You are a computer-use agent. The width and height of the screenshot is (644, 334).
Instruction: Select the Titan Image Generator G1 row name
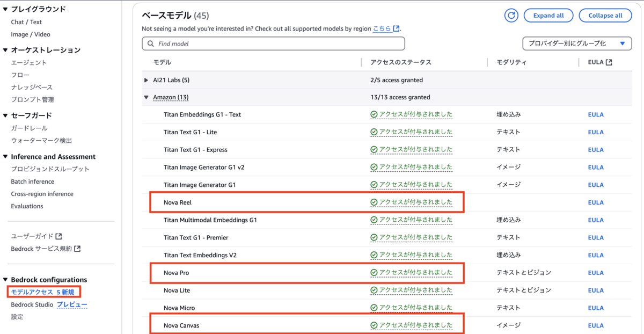point(200,185)
